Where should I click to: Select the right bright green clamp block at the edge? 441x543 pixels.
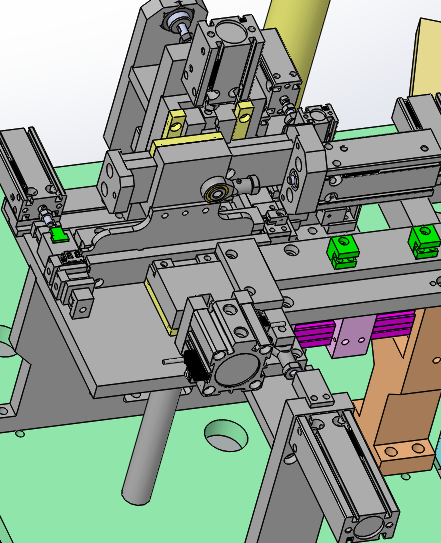[x=425, y=241]
